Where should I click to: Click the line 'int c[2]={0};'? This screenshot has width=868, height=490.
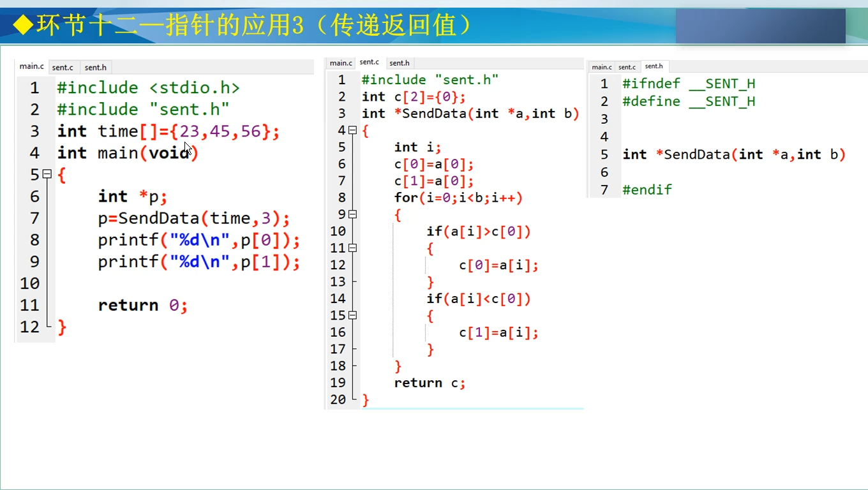pyautogui.click(x=414, y=97)
